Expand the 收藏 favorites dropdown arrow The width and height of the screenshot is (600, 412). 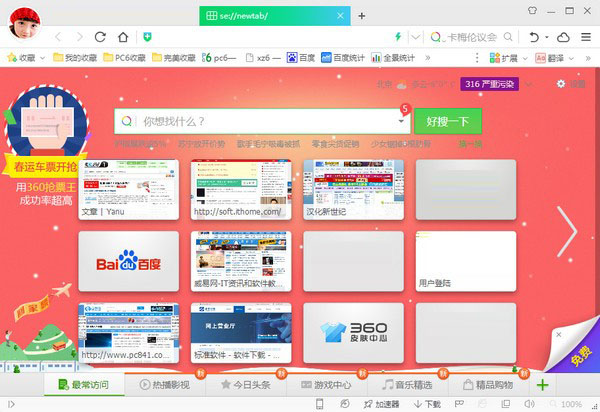(x=42, y=58)
